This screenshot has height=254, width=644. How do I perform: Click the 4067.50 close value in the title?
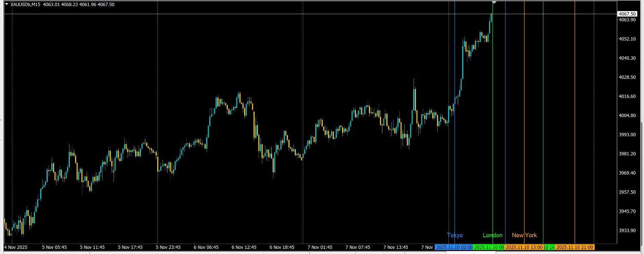[x=106, y=4]
